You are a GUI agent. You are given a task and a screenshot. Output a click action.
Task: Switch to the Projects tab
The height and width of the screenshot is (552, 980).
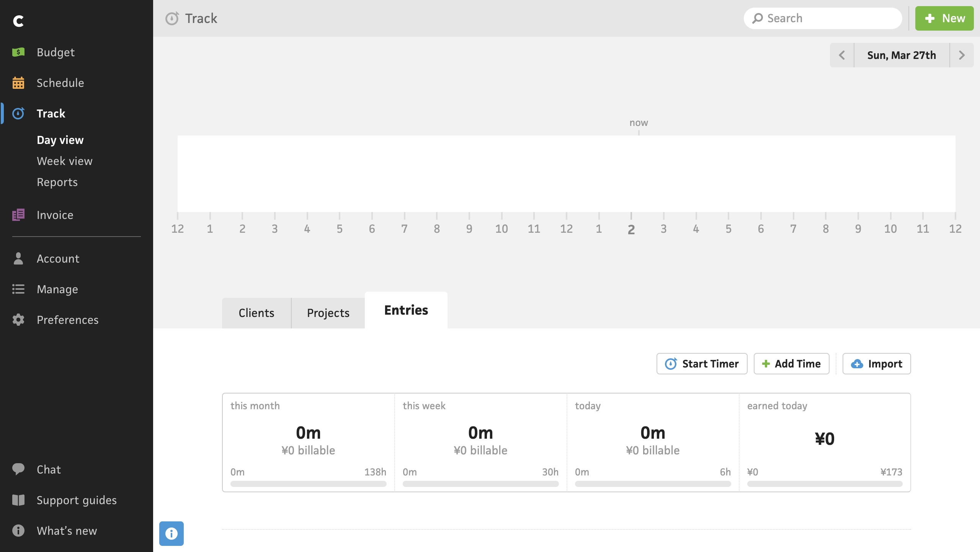pyautogui.click(x=328, y=313)
